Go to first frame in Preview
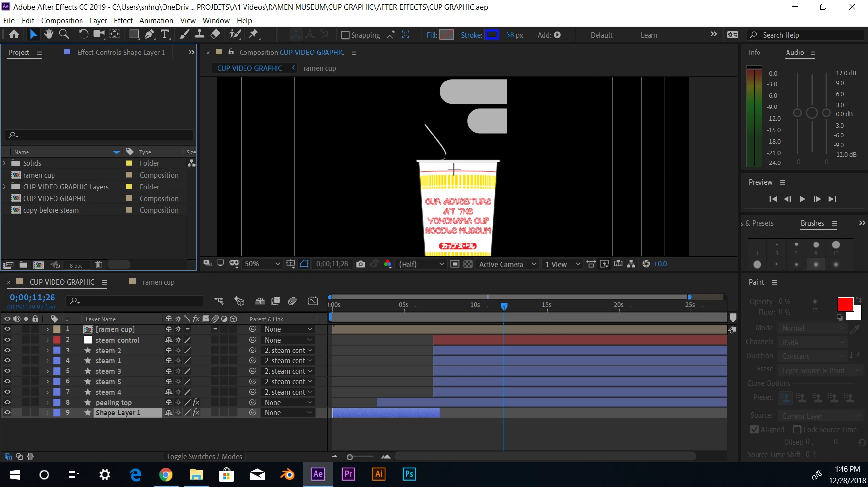The height and width of the screenshot is (487, 868). 773,199
